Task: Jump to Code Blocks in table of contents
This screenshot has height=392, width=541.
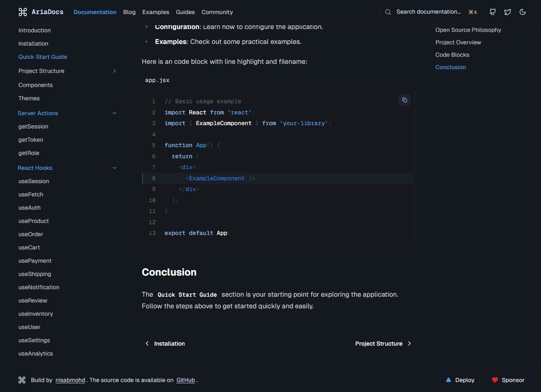Action: (452, 55)
